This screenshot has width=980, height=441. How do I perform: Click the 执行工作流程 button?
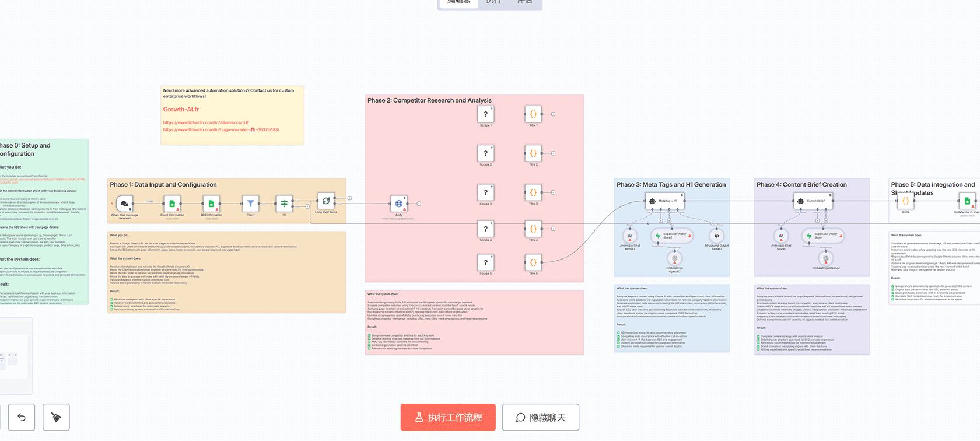[448, 417]
